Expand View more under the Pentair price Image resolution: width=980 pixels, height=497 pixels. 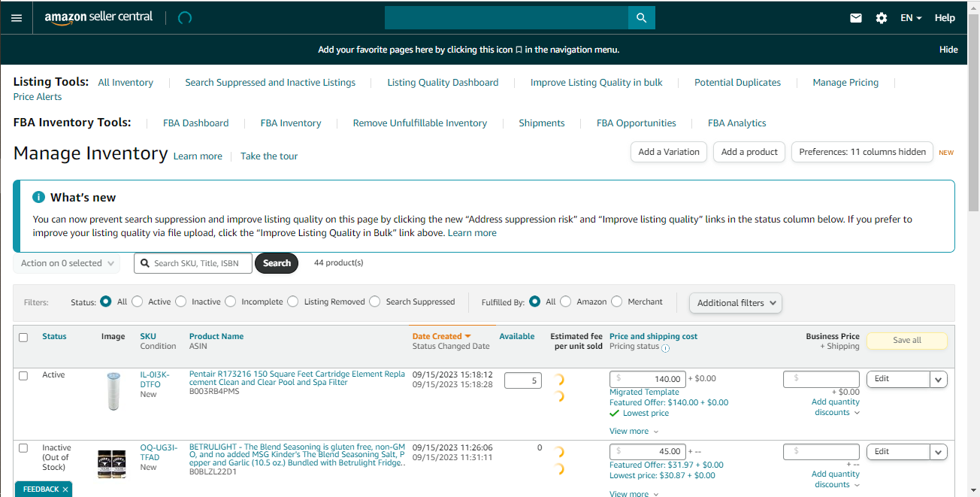634,432
